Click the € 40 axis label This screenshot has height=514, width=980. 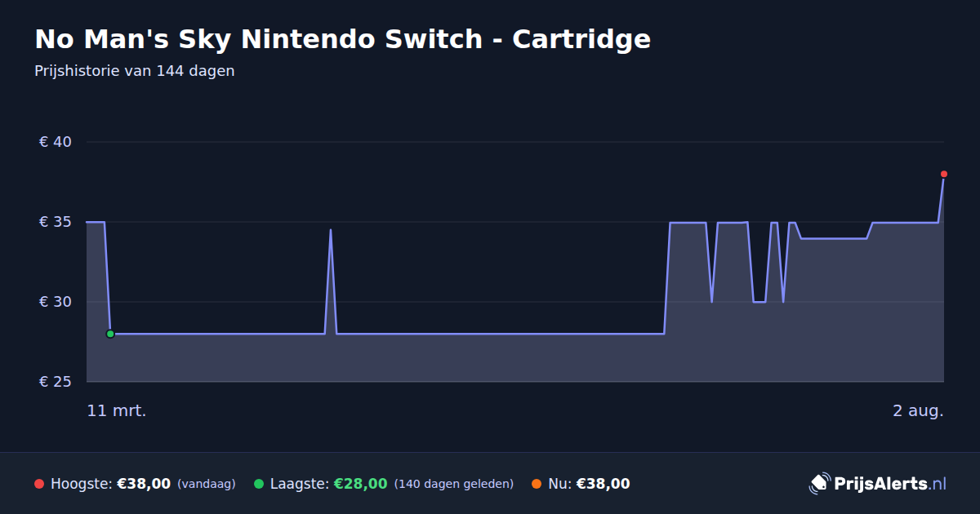[x=56, y=142]
